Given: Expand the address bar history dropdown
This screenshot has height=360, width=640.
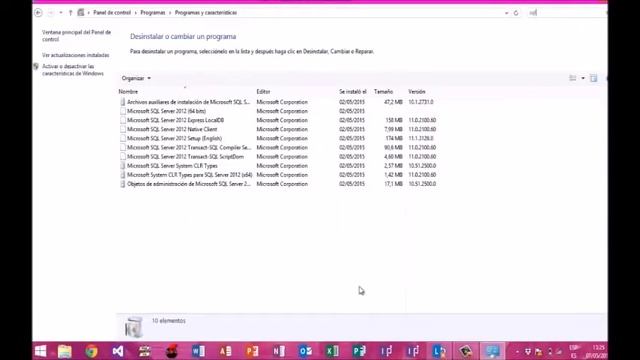Looking at the screenshot, I should pos(507,13).
